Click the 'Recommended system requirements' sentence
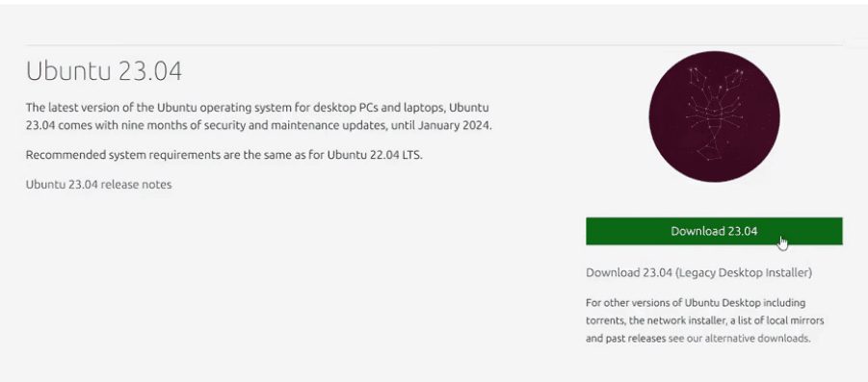 pyautogui.click(x=224, y=155)
